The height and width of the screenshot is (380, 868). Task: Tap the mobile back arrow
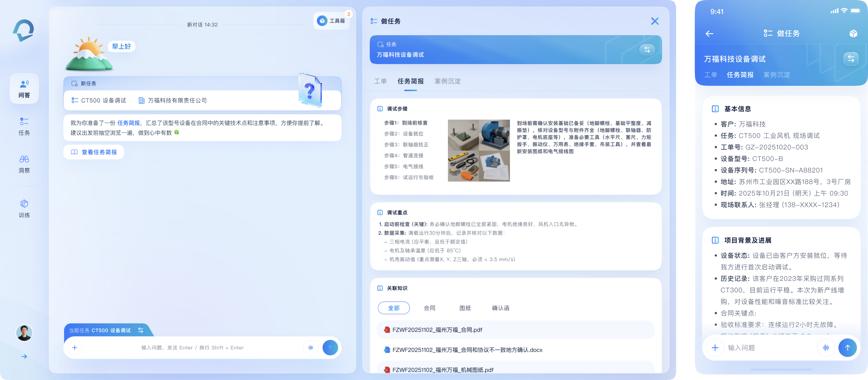coord(709,33)
